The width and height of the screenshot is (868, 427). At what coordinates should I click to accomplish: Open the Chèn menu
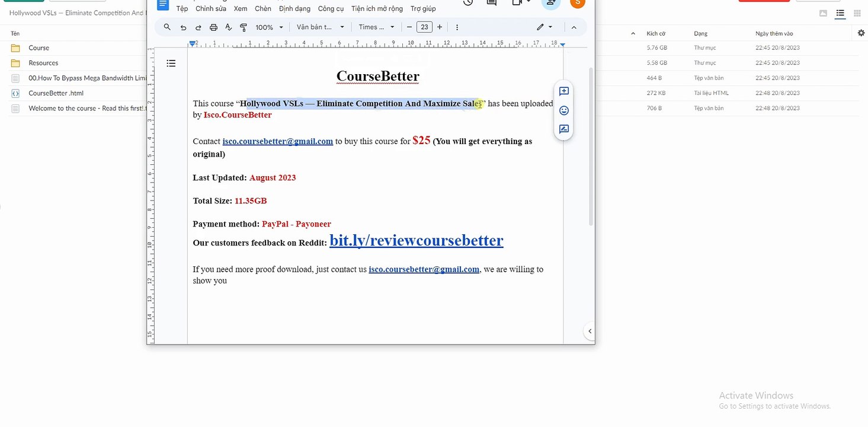pyautogui.click(x=263, y=9)
